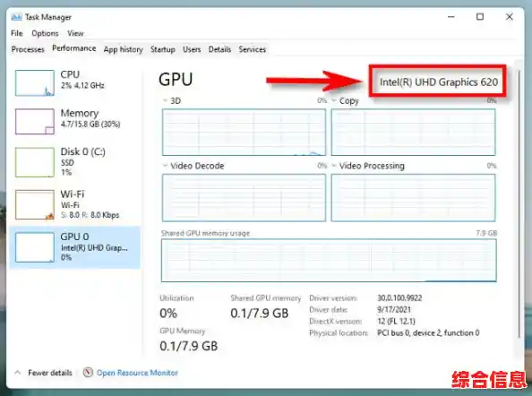This screenshot has width=532, height=396.
Task: Click the 3D engine usage graph
Action: pyautogui.click(x=244, y=133)
